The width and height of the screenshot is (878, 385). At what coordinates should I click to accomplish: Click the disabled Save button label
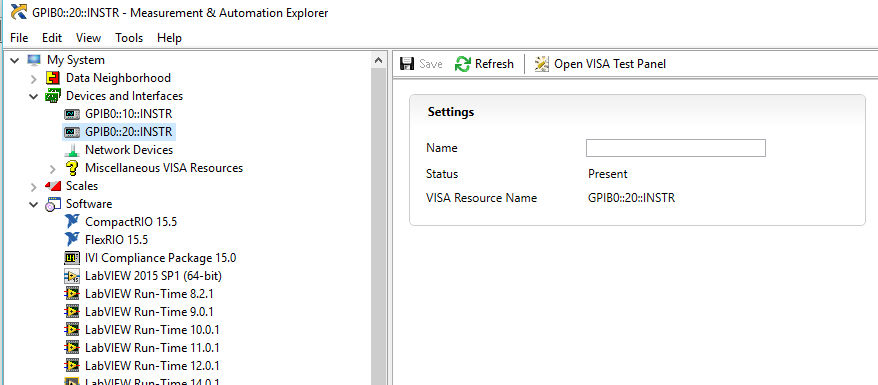(431, 64)
